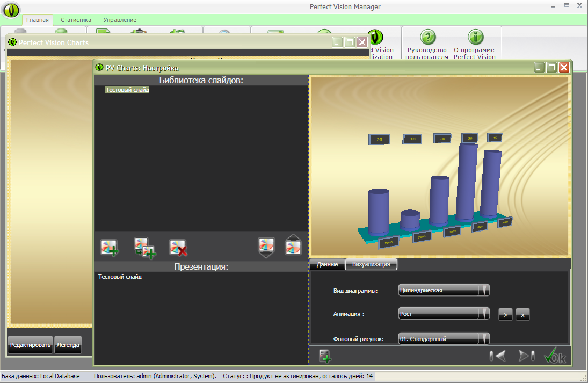The height and width of the screenshot is (383, 588).
Task: Go to the previous slide with the back arrow
Action: coord(498,356)
